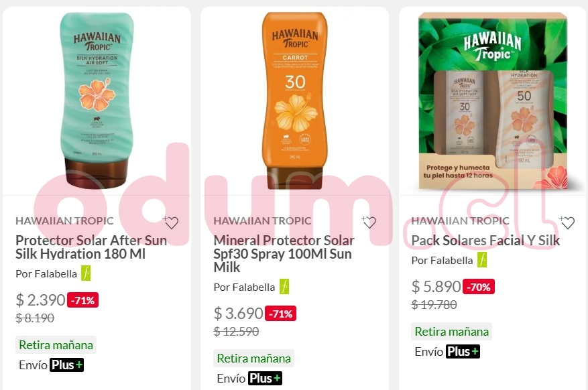This screenshot has width=588, height=390.
Task: Click the -71% discount badge beside $ 2.390
Action: 83,300
